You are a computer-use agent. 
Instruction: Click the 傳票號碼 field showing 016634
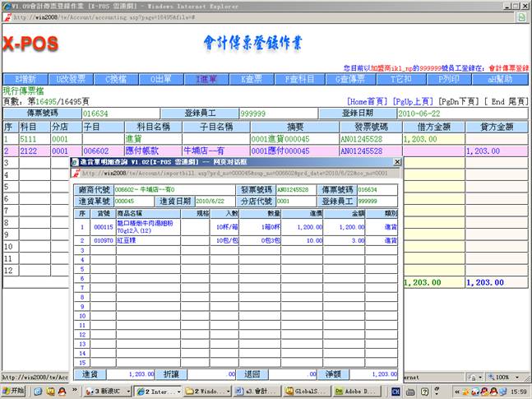click(120, 114)
